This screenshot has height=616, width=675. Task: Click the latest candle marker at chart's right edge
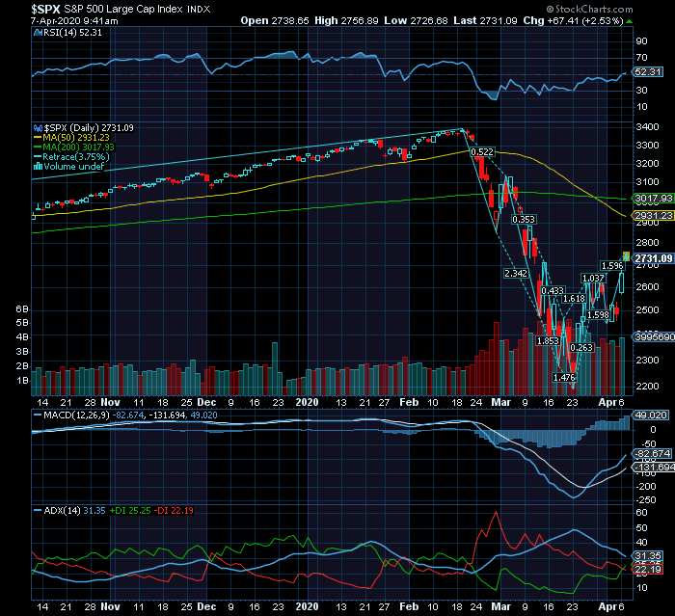[627, 256]
